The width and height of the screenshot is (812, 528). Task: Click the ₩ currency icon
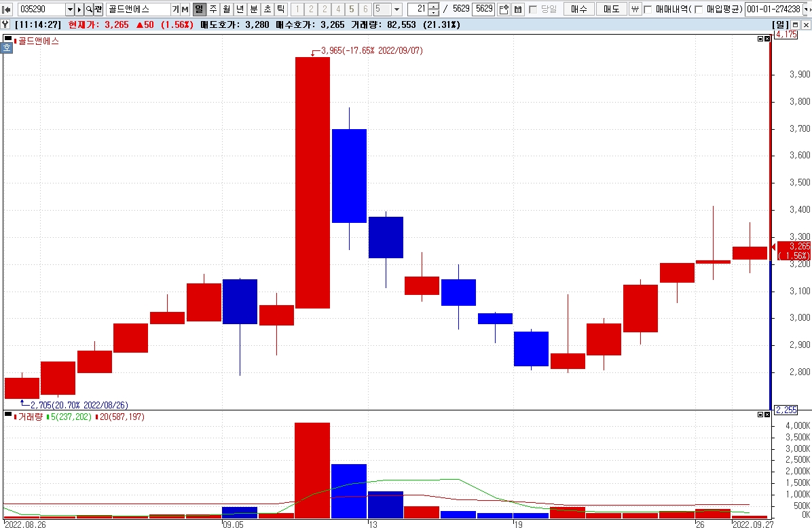(635, 10)
